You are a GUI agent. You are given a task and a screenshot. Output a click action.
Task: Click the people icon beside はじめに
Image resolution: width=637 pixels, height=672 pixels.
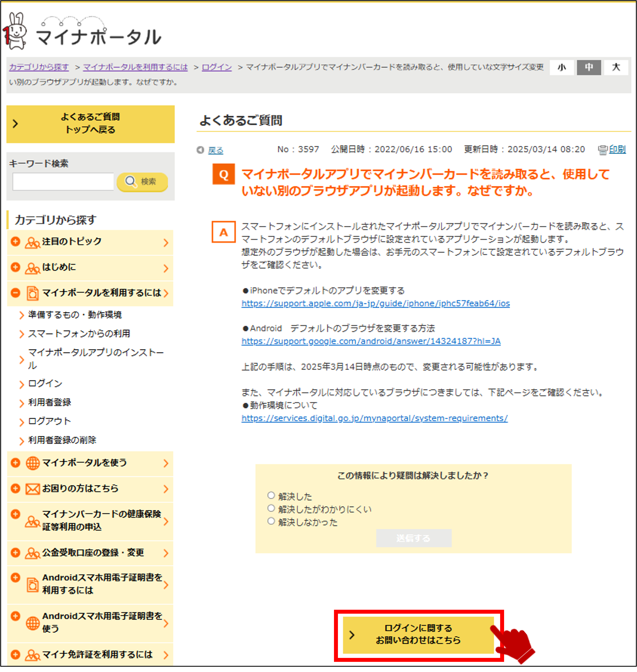tap(33, 269)
